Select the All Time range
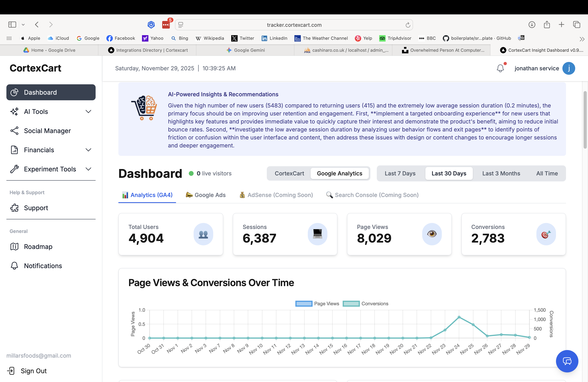The height and width of the screenshot is (382, 588). pos(547,173)
